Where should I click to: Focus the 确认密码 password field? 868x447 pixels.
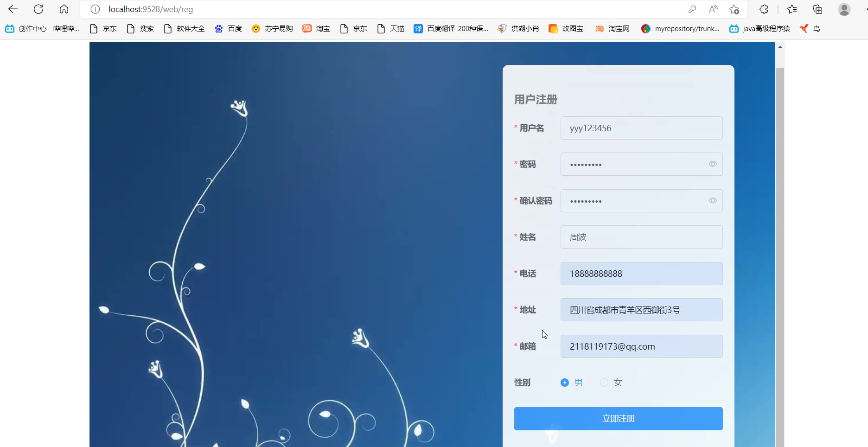pyautogui.click(x=641, y=201)
